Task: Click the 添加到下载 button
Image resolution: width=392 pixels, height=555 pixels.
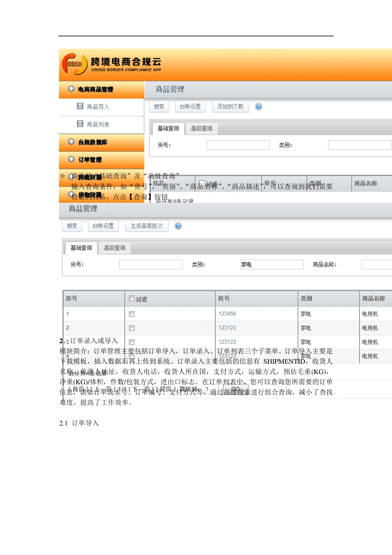Action: pos(230,107)
